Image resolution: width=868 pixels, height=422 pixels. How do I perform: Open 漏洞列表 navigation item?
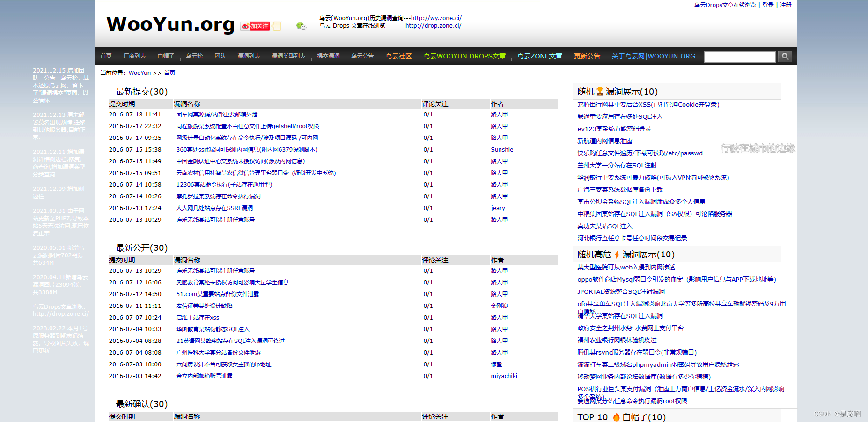click(249, 56)
